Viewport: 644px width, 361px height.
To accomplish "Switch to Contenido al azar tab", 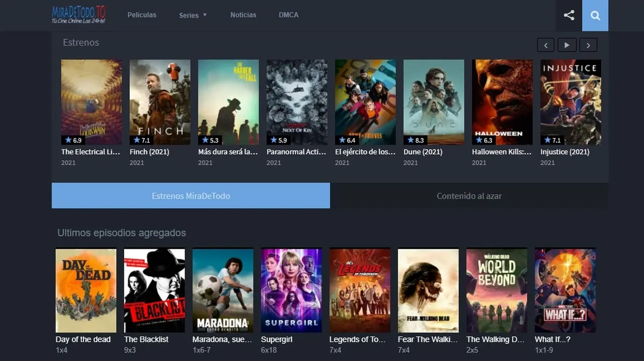I will tap(469, 195).
